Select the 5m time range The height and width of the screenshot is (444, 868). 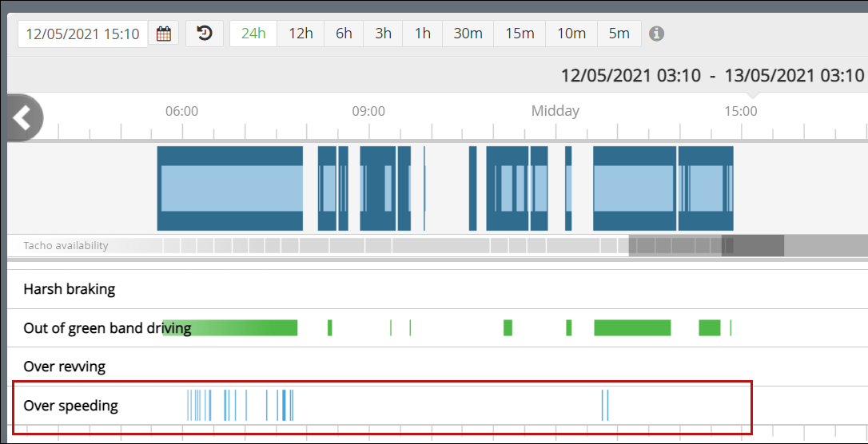(619, 34)
